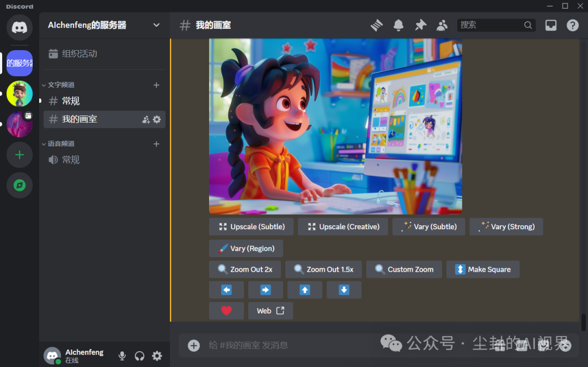Click the chat vertical scrollbar
Viewport: 588px width, 367px height.
click(x=584, y=322)
